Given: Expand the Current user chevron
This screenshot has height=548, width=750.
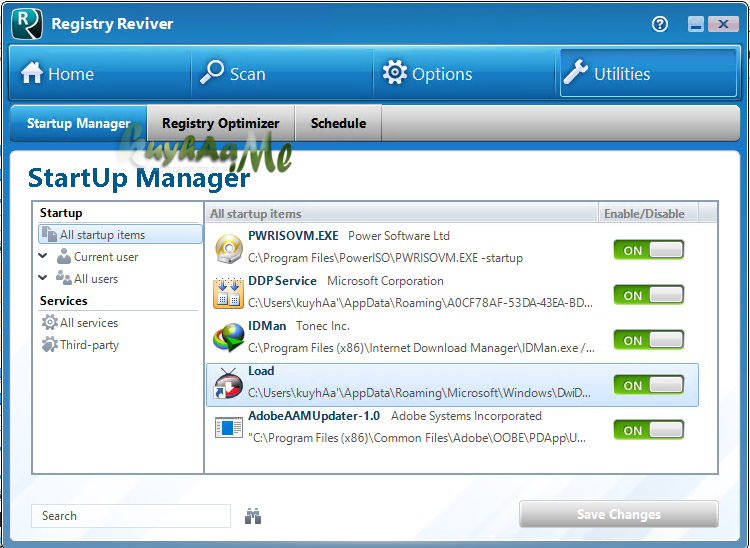Looking at the screenshot, I should coord(43,256).
